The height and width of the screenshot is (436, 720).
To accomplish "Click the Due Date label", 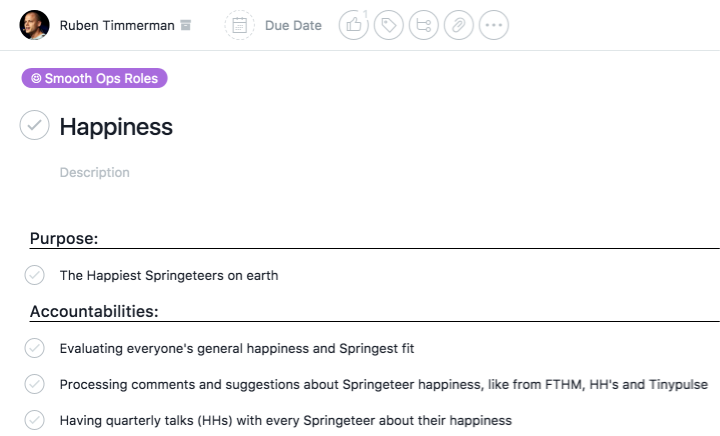I will [293, 25].
